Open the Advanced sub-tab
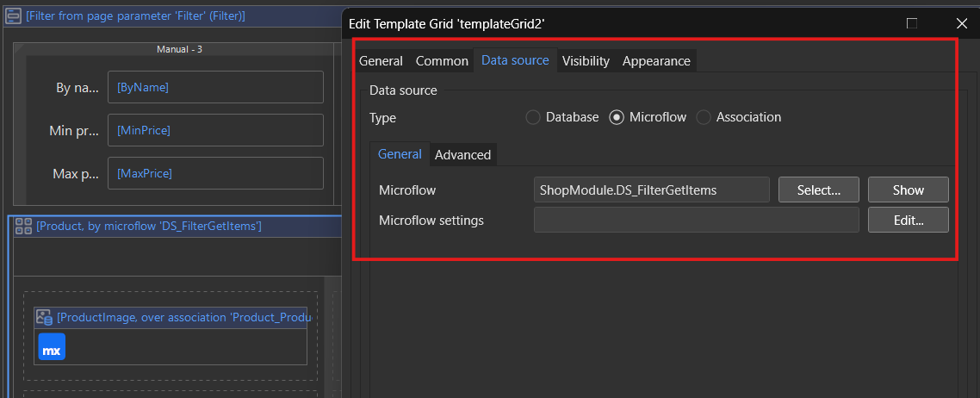Viewport: 980px width, 398px height. (462, 154)
